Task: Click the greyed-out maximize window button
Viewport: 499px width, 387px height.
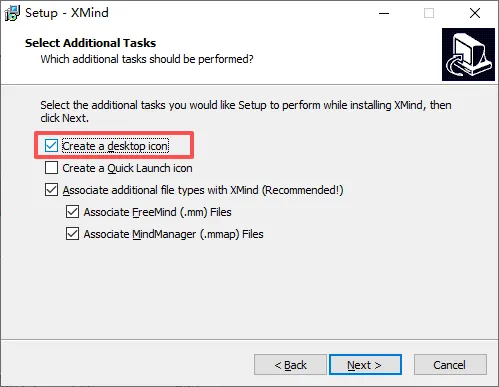Action: click(429, 13)
